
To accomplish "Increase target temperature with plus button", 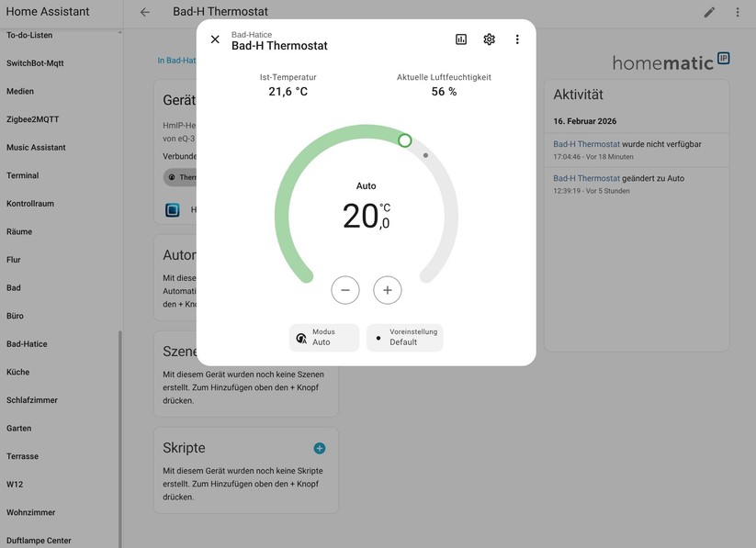I will (387, 290).
